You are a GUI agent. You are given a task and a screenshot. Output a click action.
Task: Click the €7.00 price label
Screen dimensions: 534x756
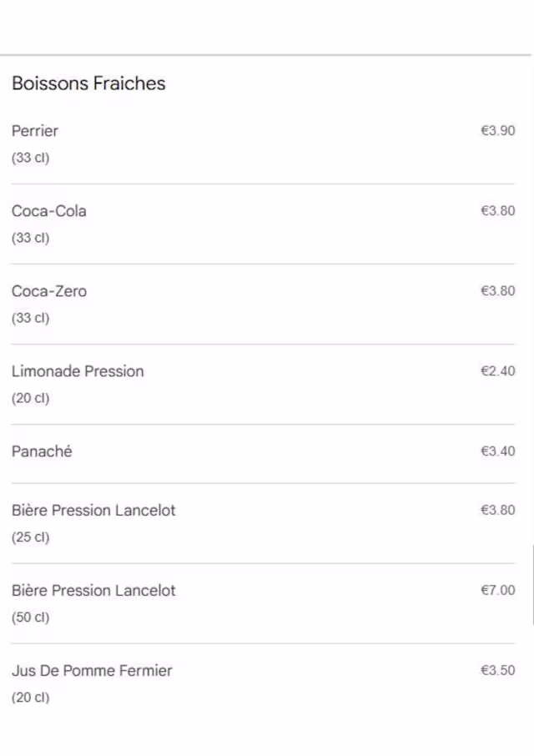click(497, 590)
